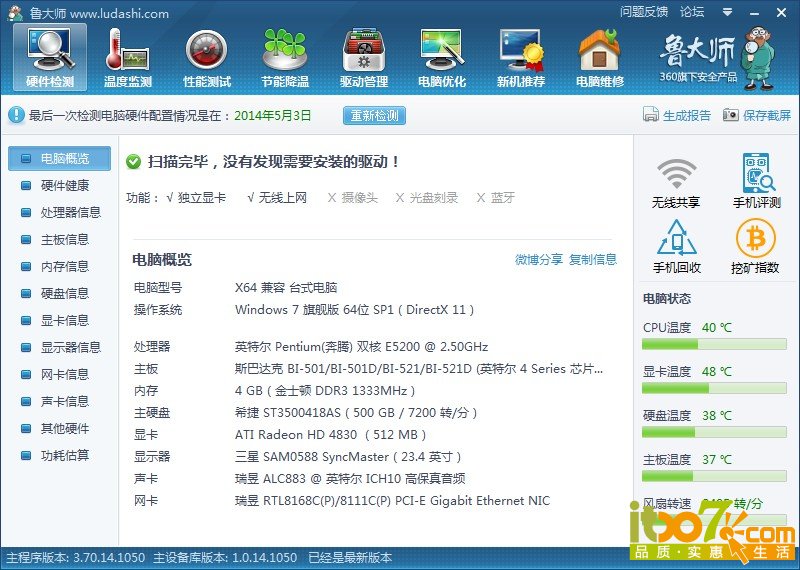This screenshot has width=800, height=570.
Task: Click the 硬盘温度 progress bar
Action: coord(714,433)
